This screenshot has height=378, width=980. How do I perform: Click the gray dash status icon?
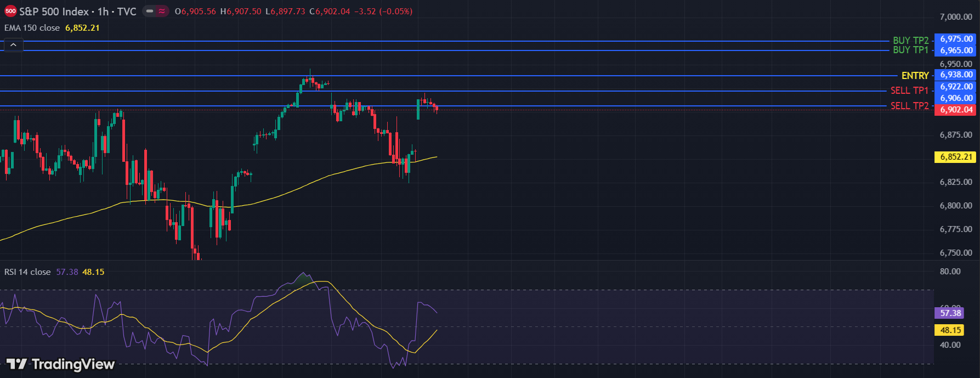(150, 12)
